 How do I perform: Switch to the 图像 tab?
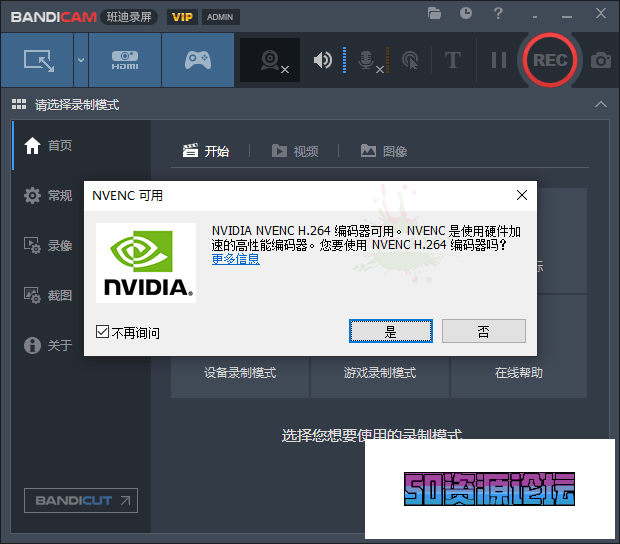[x=384, y=151]
